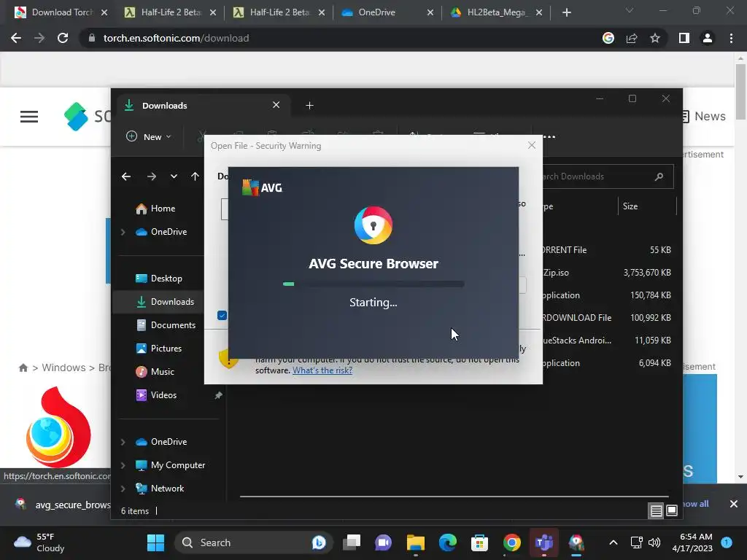Switch to the HL2Beta_Mega Chrome tab
This screenshot has width=747, height=560.
tap(495, 12)
